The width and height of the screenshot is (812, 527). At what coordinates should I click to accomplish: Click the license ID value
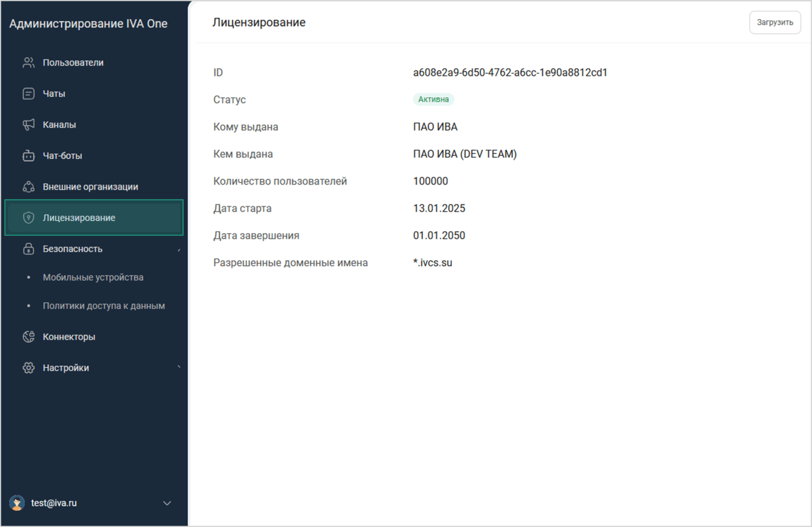pos(510,72)
